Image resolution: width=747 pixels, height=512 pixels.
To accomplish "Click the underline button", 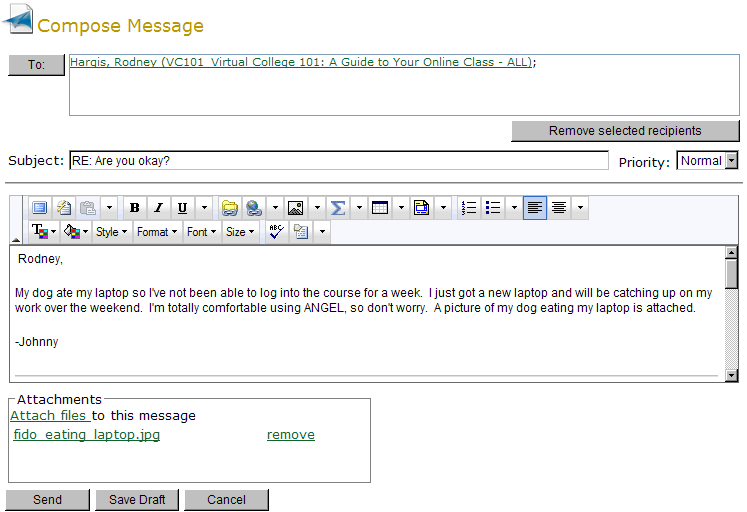I will tap(182, 208).
